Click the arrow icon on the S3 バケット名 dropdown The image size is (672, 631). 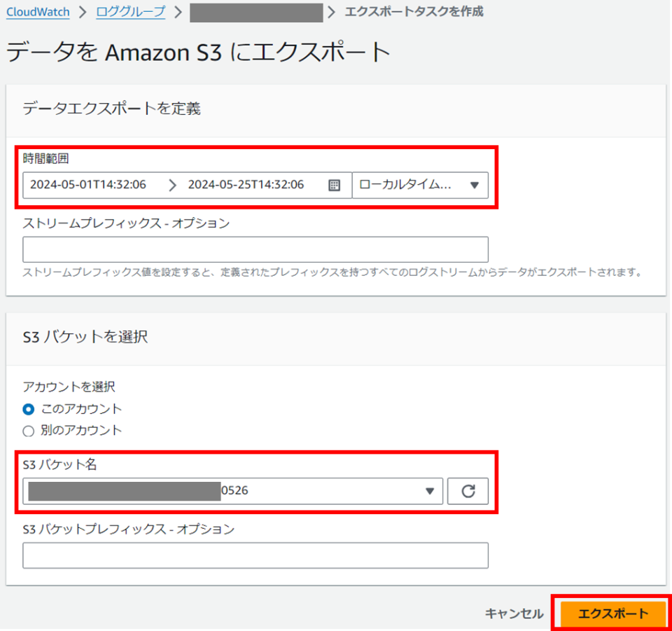click(430, 491)
